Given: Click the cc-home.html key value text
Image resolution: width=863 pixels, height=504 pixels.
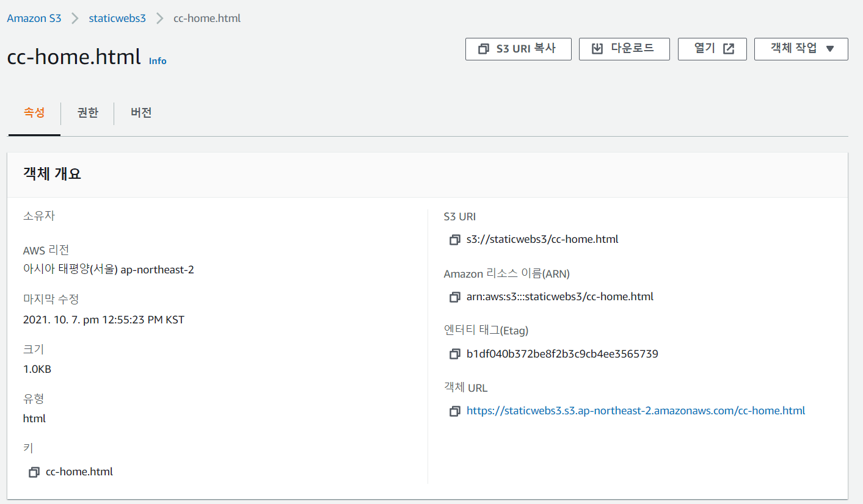Looking at the screenshot, I should [79, 472].
